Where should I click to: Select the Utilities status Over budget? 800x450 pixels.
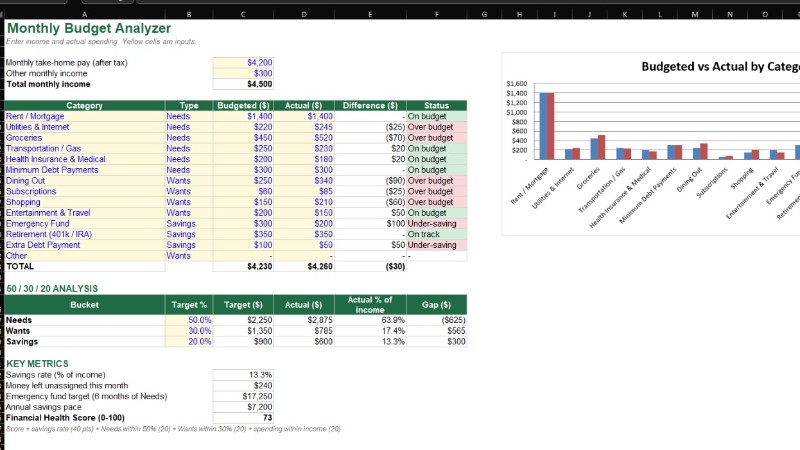[x=436, y=127]
